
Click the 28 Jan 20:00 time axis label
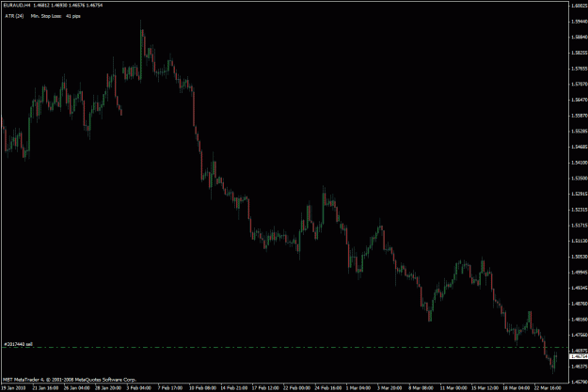pyautogui.click(x=108, y=388)
